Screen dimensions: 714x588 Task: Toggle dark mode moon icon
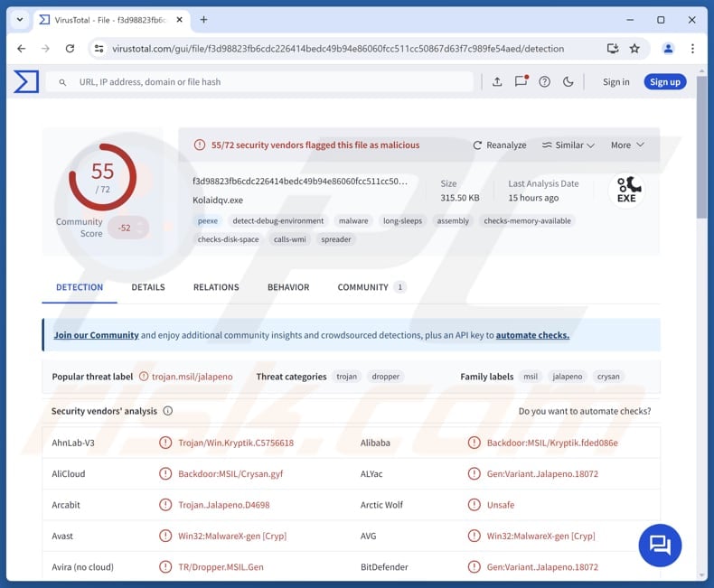[x=568, y=82]
